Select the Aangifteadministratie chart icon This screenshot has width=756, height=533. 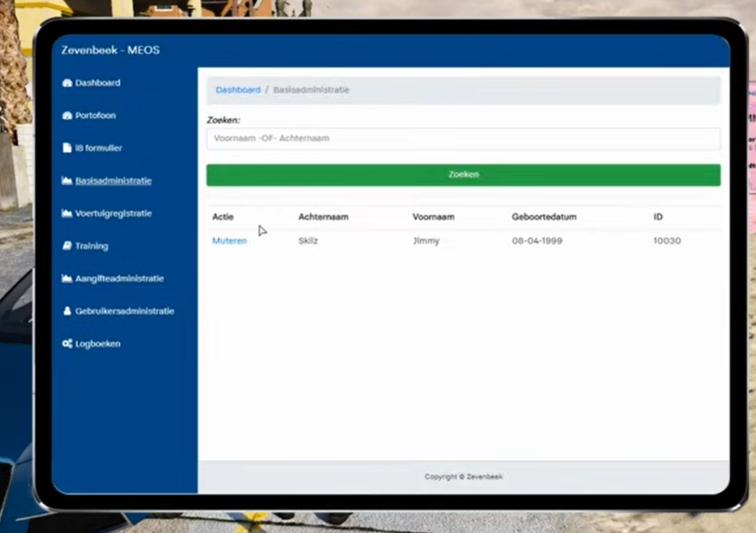click(67, 279)
